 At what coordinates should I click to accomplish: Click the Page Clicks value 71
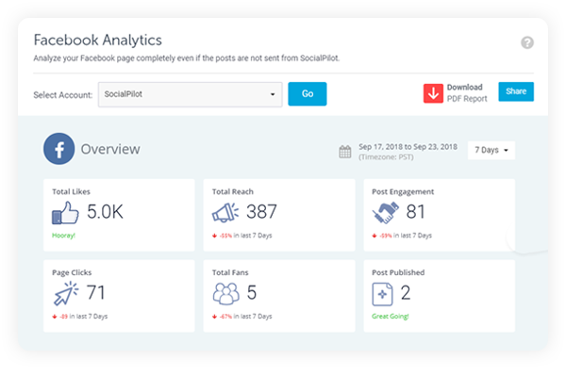[x=95, y=292]
